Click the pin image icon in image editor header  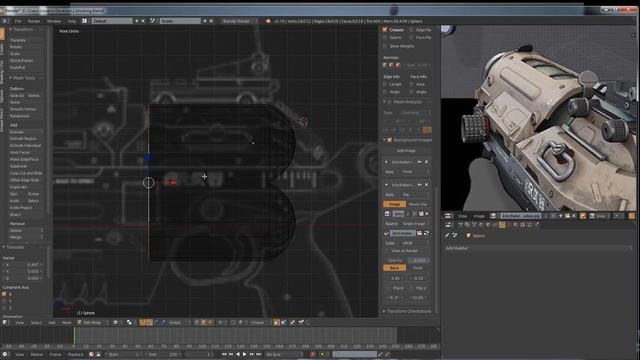point(582,216)
